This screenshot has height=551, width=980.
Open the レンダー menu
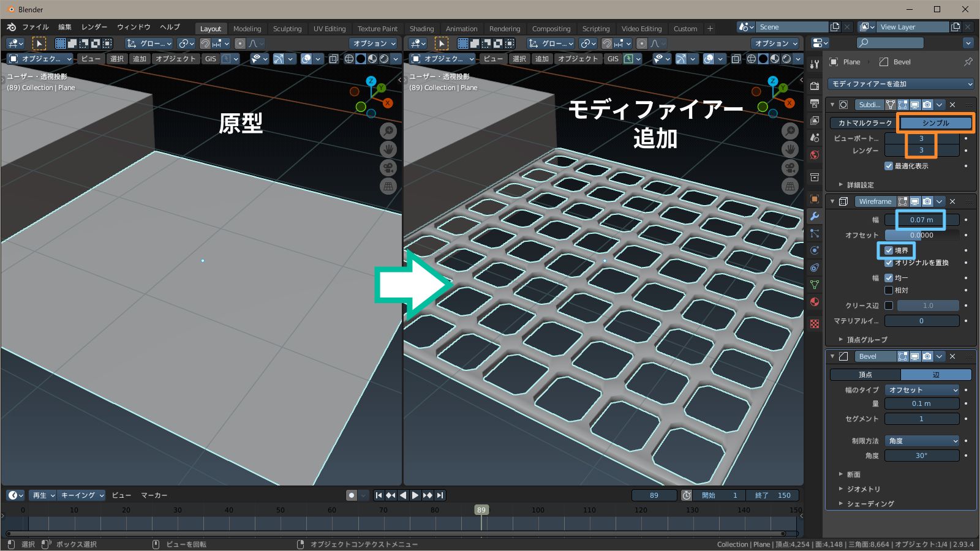(x=93, y=27)
